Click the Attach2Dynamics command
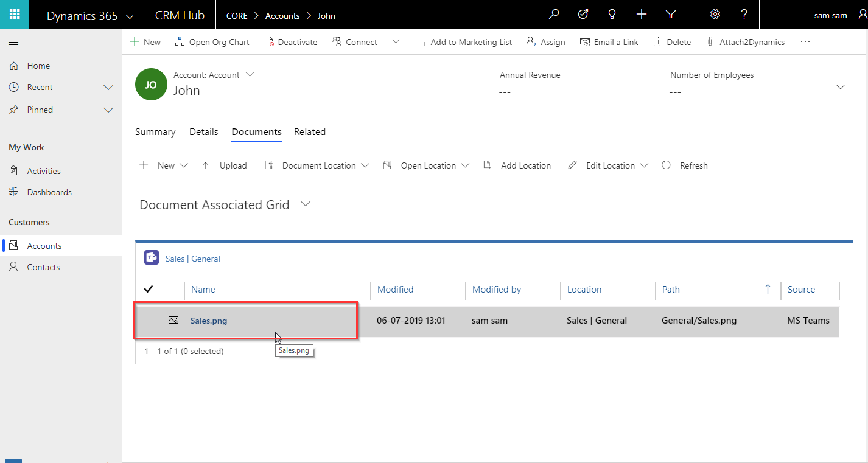The image size is (868, 463). (x=746, y=42)
